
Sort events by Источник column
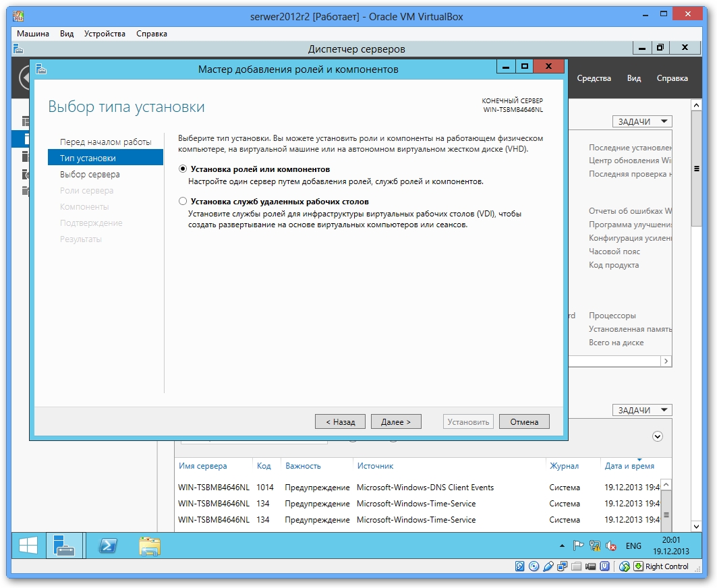tap(375, 465)
